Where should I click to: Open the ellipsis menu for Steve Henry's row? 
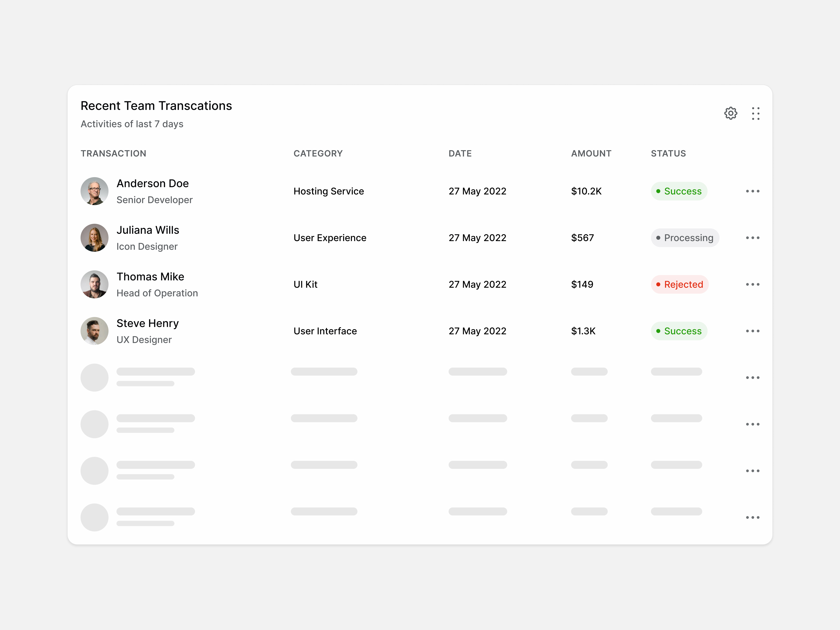pos(753,331)
